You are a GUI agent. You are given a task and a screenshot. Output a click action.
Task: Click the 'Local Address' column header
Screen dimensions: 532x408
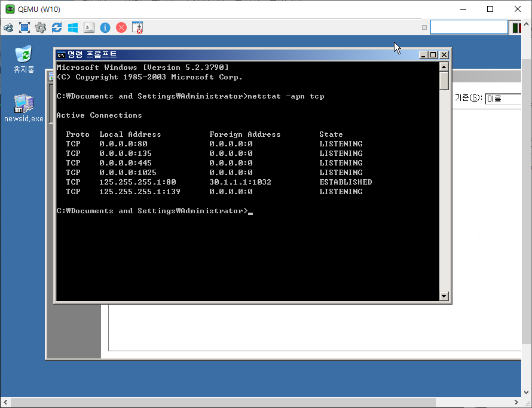tap(130, 134)
